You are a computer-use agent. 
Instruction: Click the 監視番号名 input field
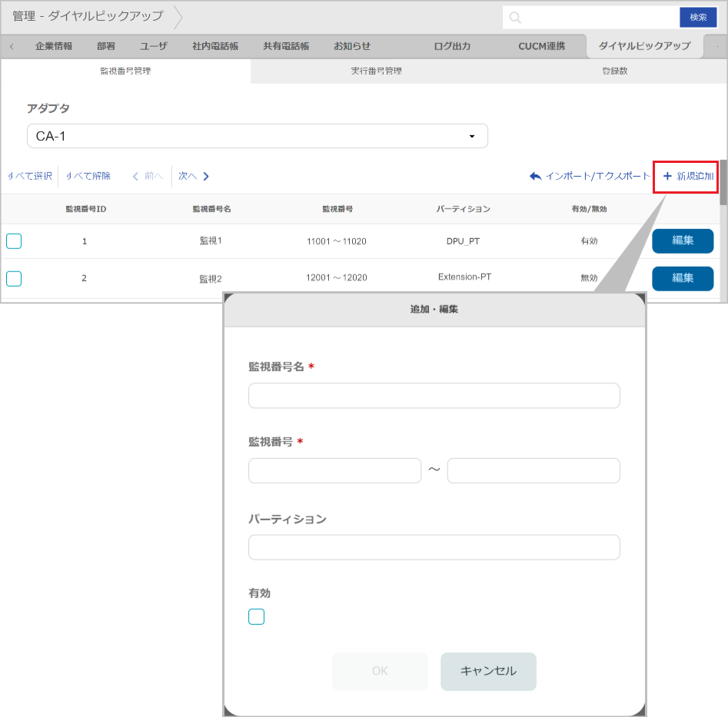434,396
